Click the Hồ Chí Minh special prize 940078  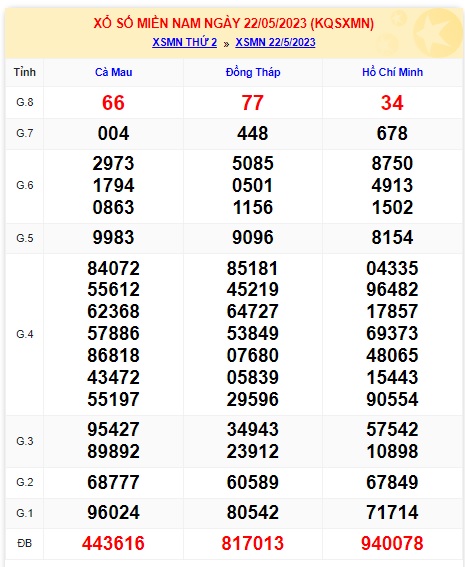392,543
